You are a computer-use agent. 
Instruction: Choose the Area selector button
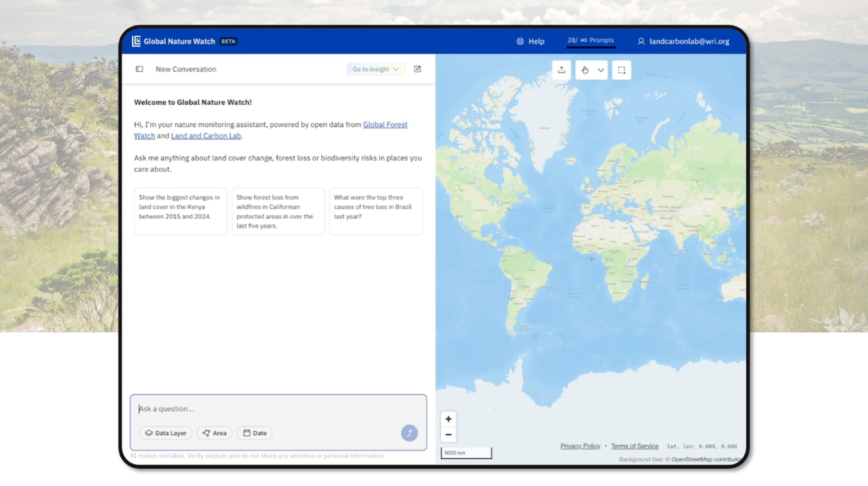point(215,433)
